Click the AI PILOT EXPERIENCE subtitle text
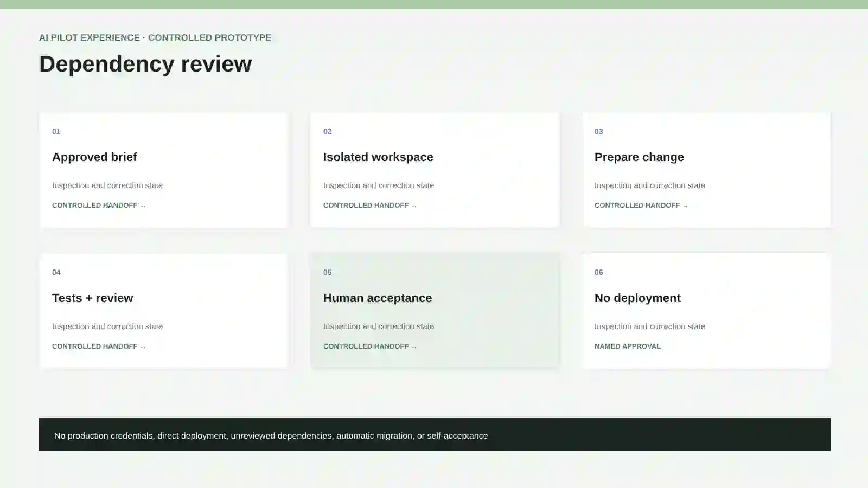The image size is (868, 488). [x=155, y=37]
